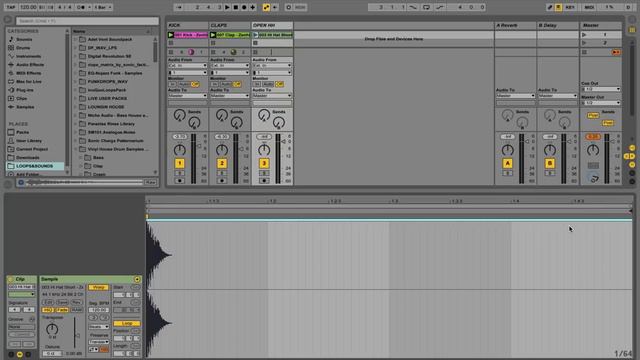Click the Arrangement Record button in the transport

244,7
